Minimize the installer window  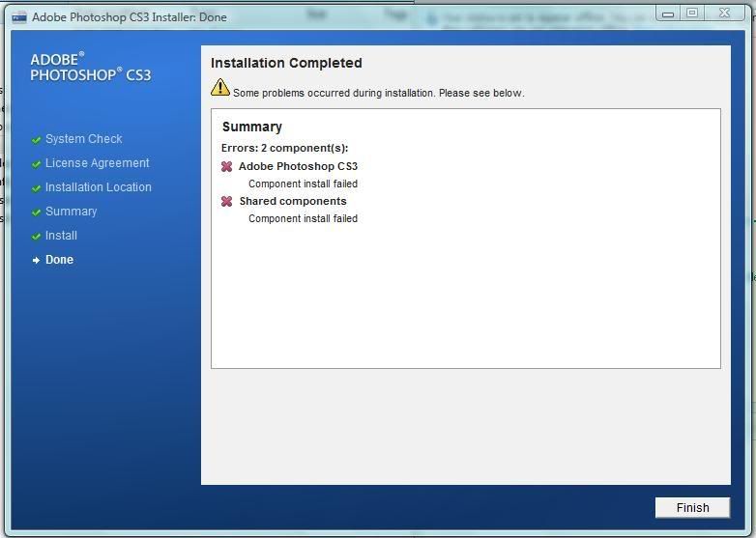pos(668,14)
